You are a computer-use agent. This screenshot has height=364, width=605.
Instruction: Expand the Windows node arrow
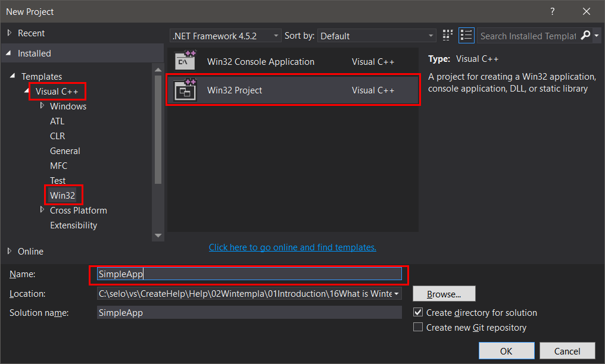[42, 105]
